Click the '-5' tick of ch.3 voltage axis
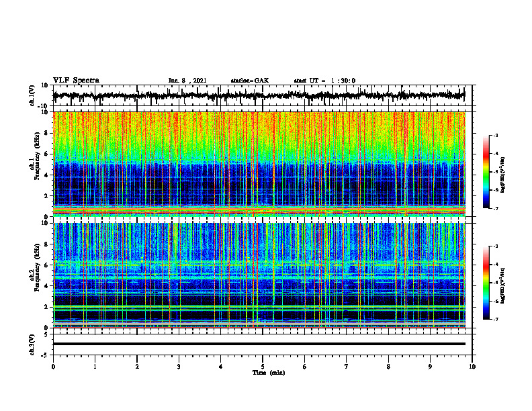 point(46,355)
